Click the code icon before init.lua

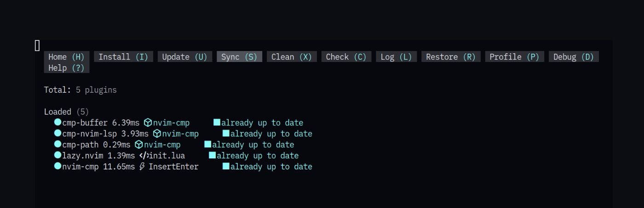(x=144, y=156)
